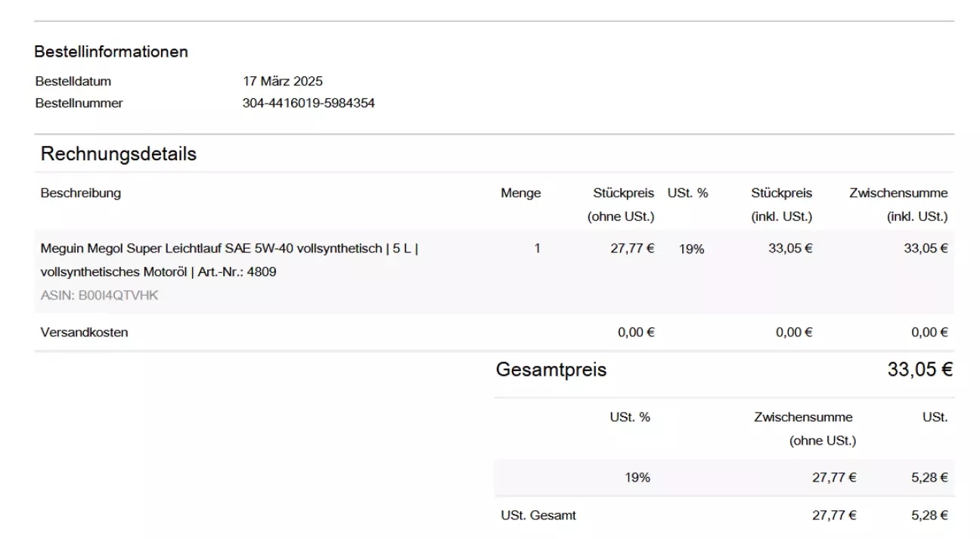
Task: Click the Zwischensumme (inkl. USt.) column header
Action: coord(898,204)
